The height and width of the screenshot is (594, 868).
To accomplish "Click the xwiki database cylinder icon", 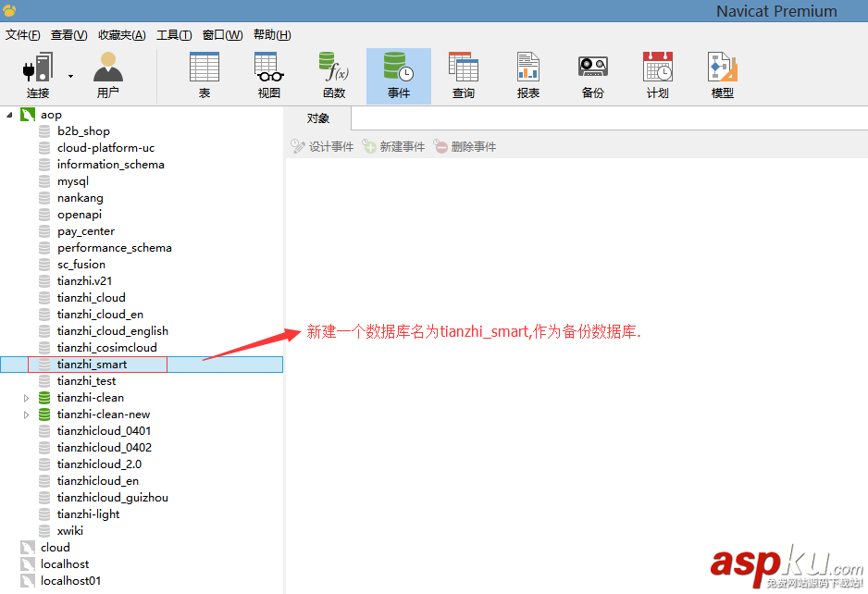I will (x=44, y=531).
